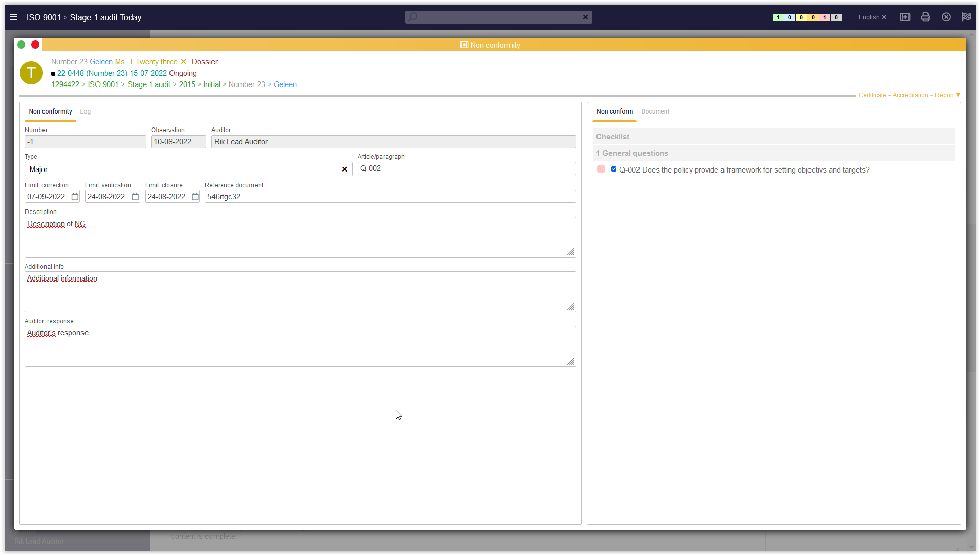Click the search magnifier icon
The height and width of the screenshot is (555, 980).
tap(413, 17)
